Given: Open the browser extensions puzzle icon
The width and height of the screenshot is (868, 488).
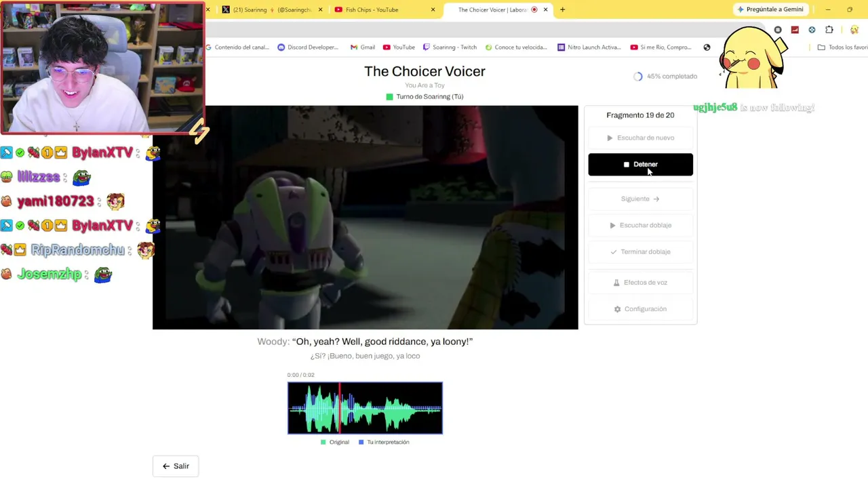Looking at the screenshot, I should click(x=829, y=30).
